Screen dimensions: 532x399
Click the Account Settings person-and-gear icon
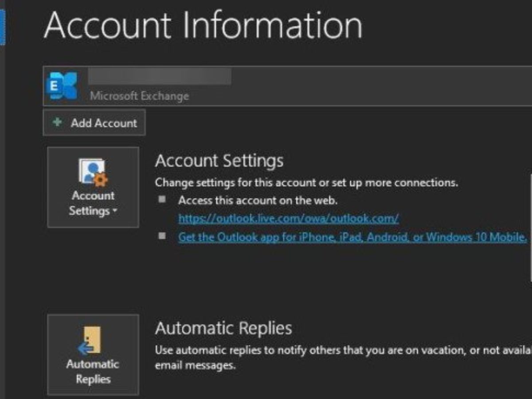point(93,172)
